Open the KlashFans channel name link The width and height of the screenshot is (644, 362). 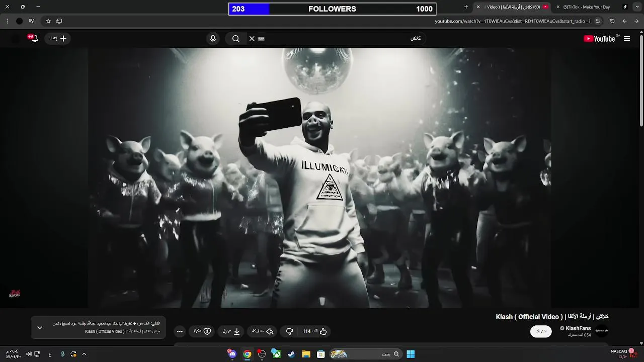578,328
